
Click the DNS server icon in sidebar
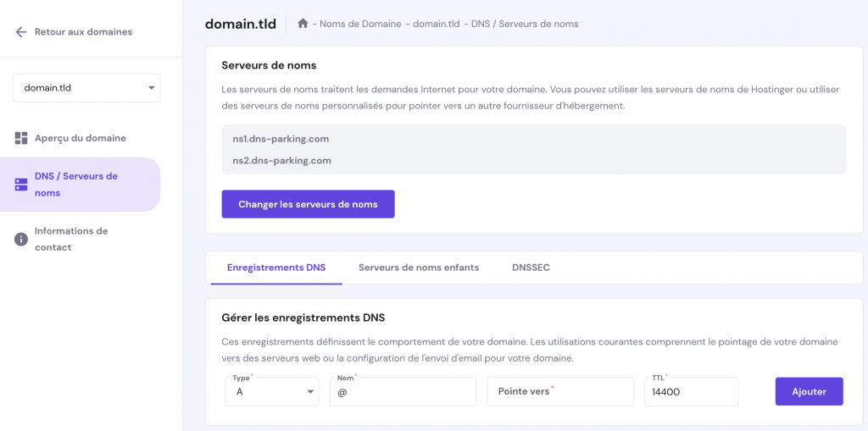(x=21, y=185)
